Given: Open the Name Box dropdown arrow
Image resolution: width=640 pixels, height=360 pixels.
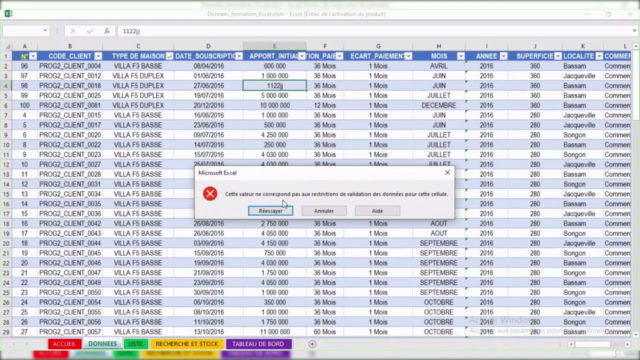Looking at the screenshot, I should (45, 31).
